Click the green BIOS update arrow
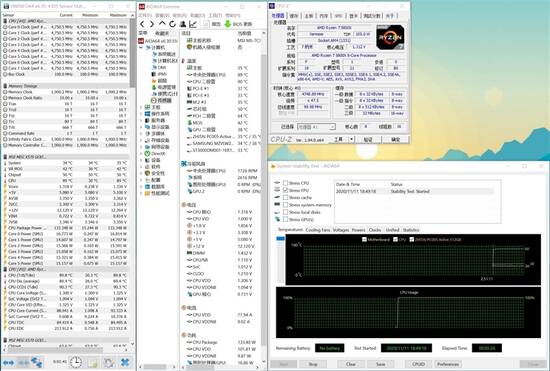 (x=227, y=24)
